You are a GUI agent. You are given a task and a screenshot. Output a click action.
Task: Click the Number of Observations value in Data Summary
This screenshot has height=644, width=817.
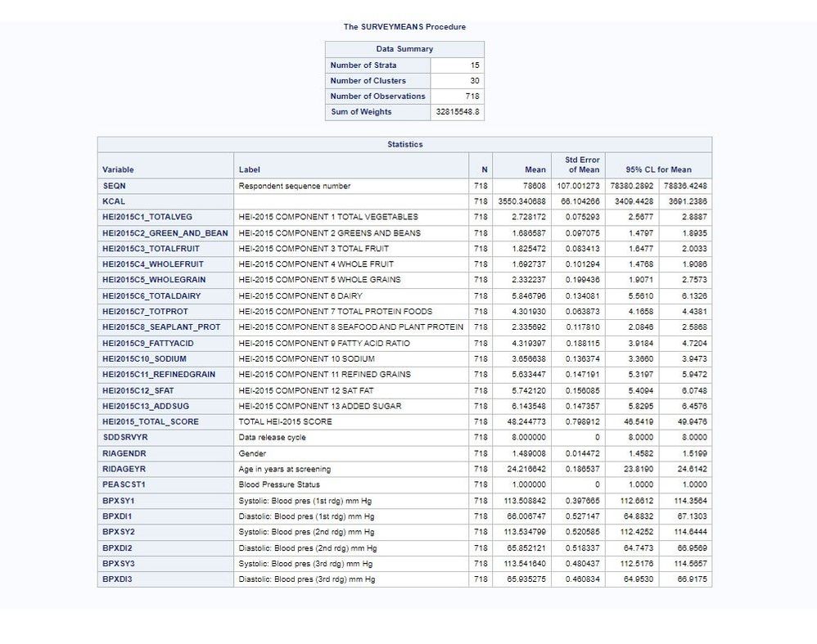click(472, 97)
